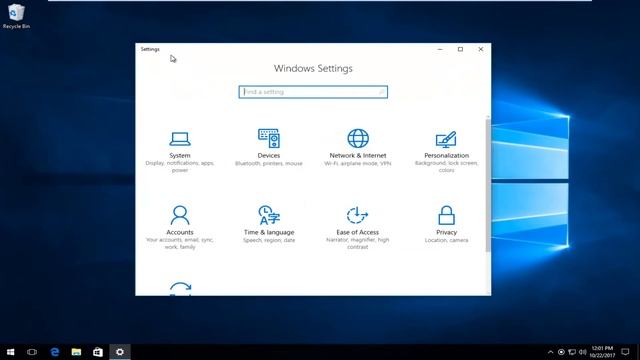Open the network status tray icon
Viewport: 640px width, 360px height.
572,352
